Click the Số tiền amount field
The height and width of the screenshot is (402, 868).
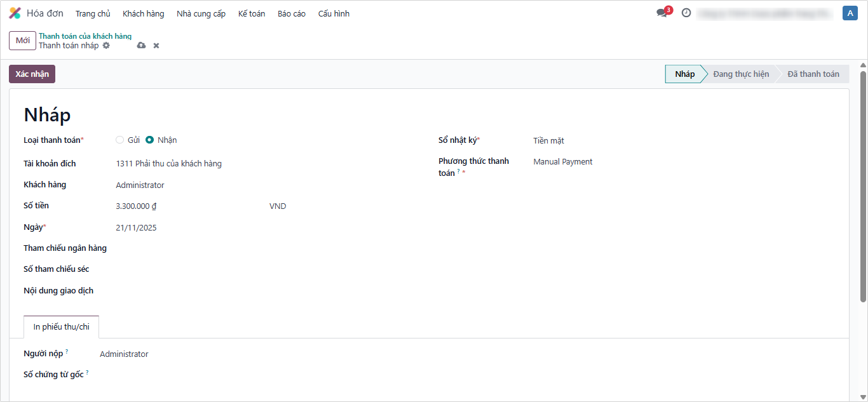(184, 206)
